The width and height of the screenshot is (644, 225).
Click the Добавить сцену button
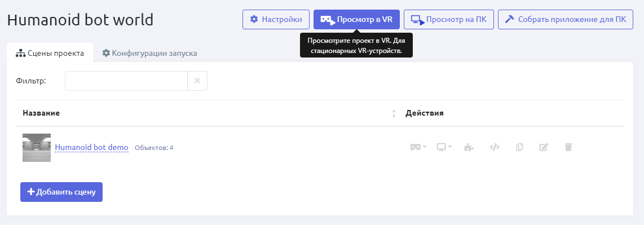tap(61, 192)
